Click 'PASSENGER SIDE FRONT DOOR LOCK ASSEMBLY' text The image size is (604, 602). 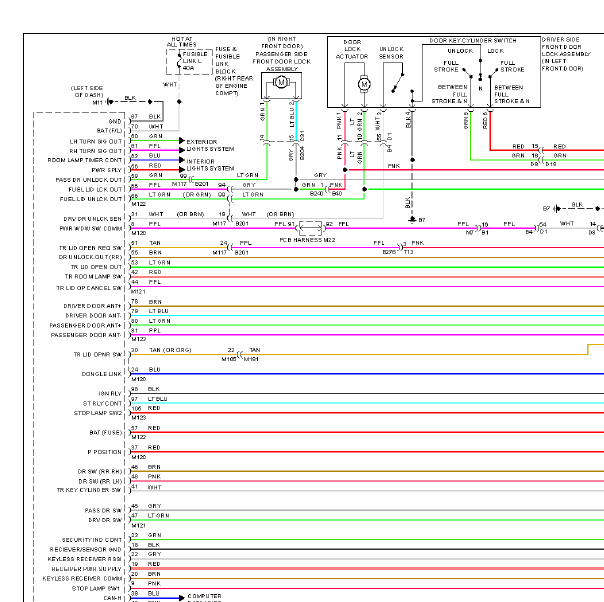point(282,61)
